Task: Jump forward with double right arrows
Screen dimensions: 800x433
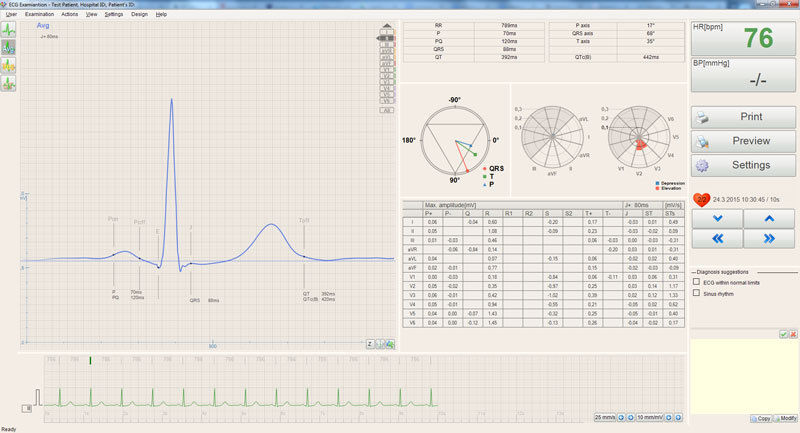Action: pos(769,238)
